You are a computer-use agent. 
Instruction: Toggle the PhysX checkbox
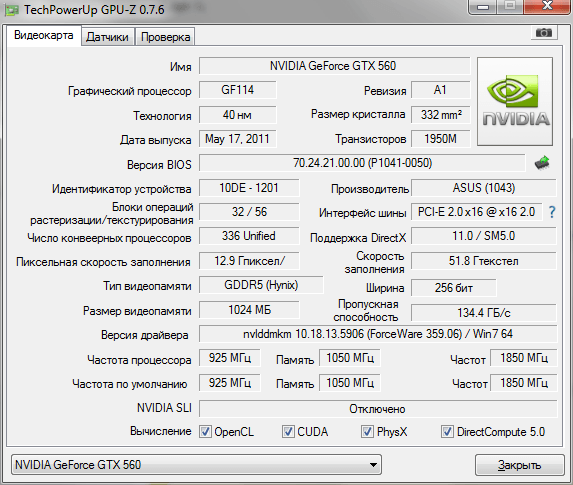coord(367,432)
